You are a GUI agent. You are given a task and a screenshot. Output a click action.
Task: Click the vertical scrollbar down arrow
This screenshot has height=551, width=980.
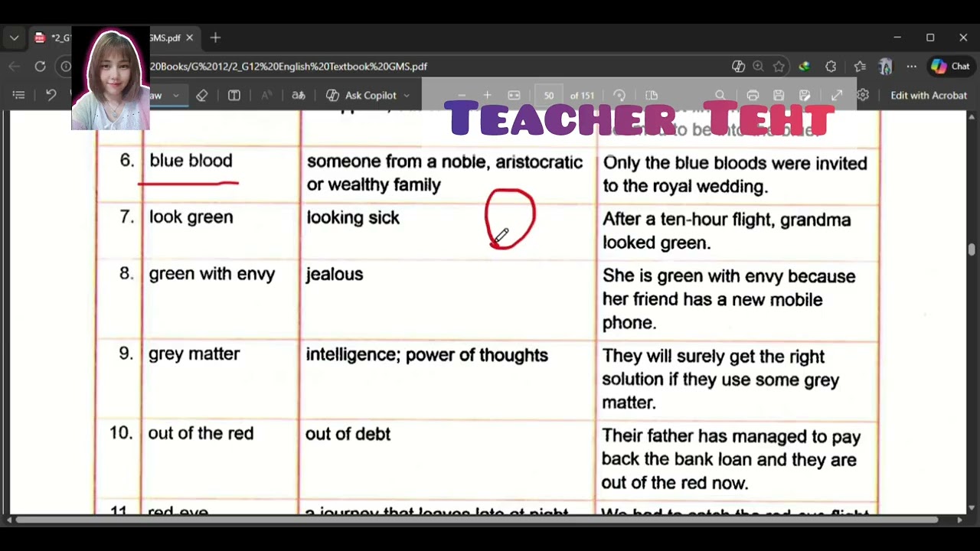(x=972, y=509)
